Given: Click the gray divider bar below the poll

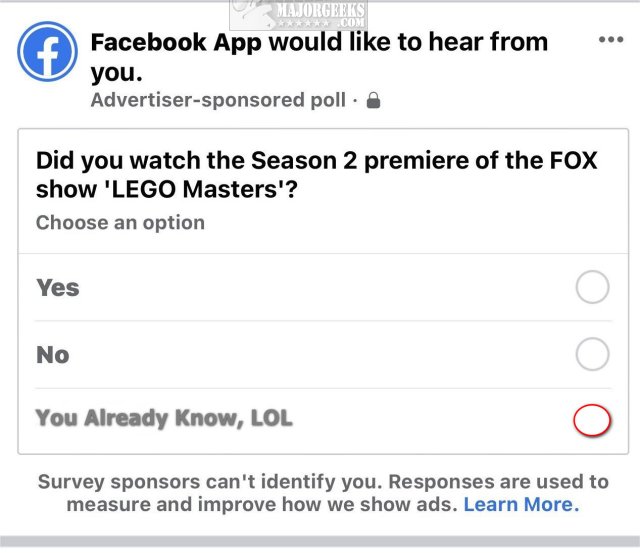Looking at the screenshot, I should [x=320, y=541].
